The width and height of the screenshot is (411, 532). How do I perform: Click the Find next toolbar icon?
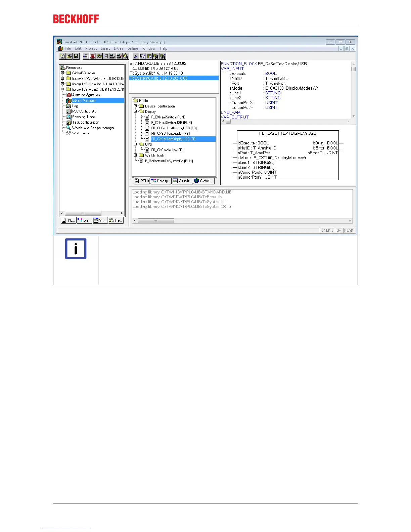[x=163, y=56]
